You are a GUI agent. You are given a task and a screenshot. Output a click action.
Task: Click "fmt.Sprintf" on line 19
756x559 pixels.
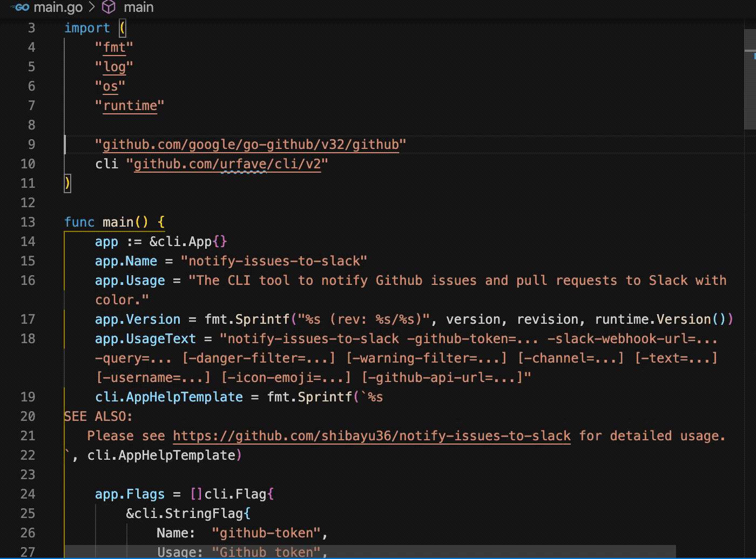(x=309, y=397)
